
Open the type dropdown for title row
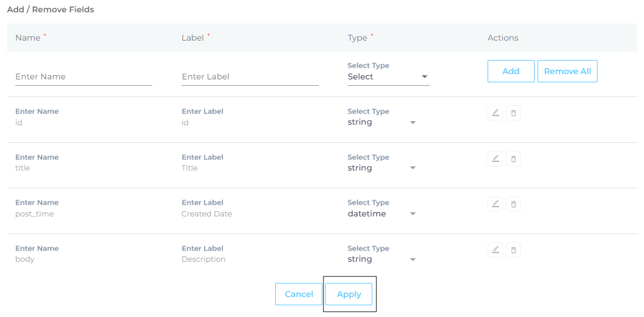(x=382, y=168)
